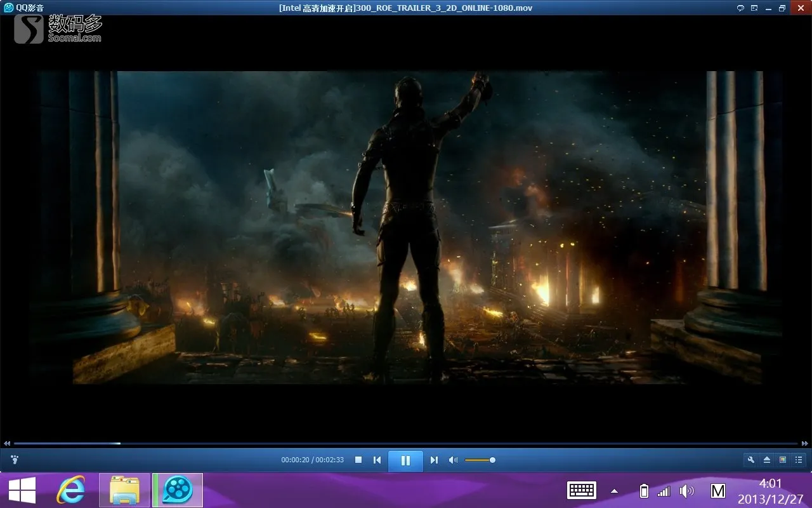The image size is (812, 508).
Task: Click the seek bar to jump in video
Action: [406, 443]
